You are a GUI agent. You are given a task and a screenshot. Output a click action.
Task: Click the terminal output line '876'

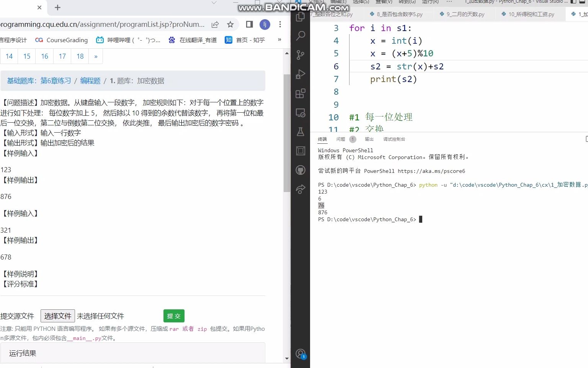pos(323,212)
